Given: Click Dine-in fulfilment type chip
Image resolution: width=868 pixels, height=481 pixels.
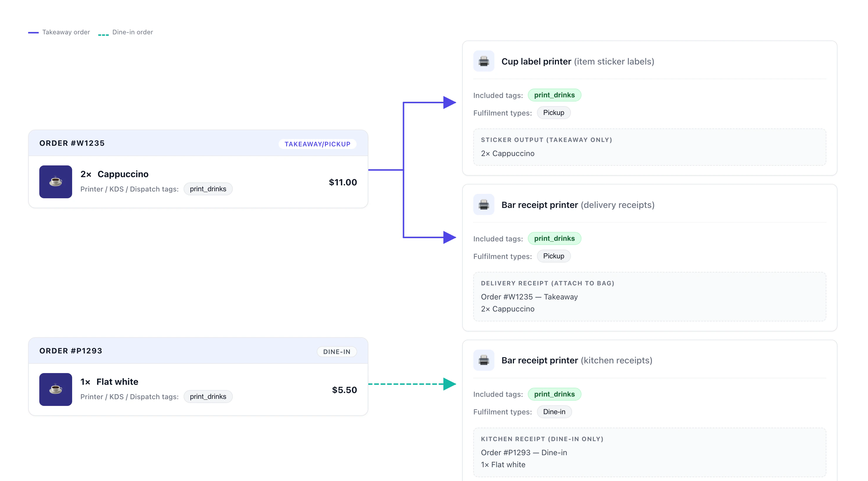Looking at the screenshot, I should coord(554,411).
